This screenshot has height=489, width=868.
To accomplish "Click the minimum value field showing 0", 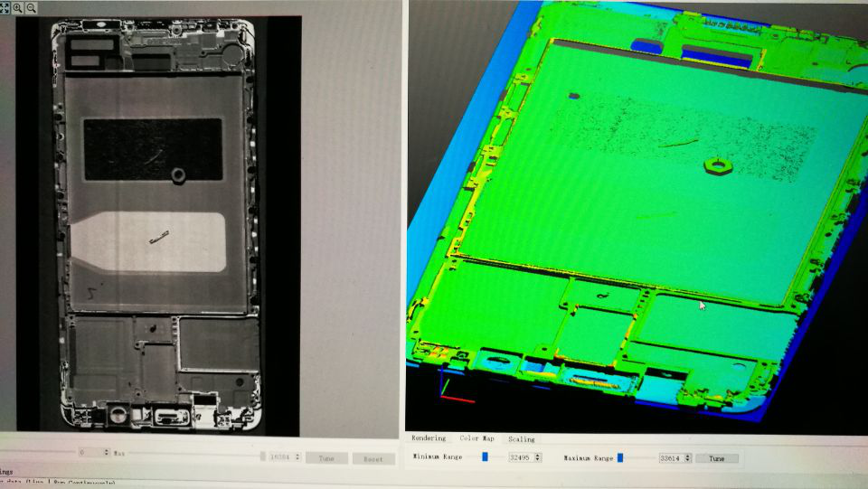I will pyautogui.click(x=89, y=452).
